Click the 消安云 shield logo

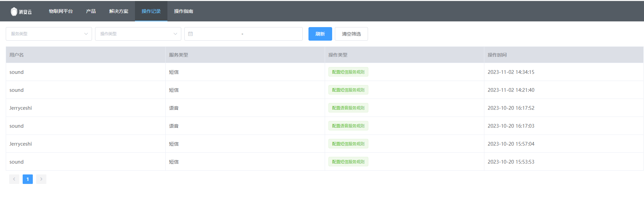(21, 12)
